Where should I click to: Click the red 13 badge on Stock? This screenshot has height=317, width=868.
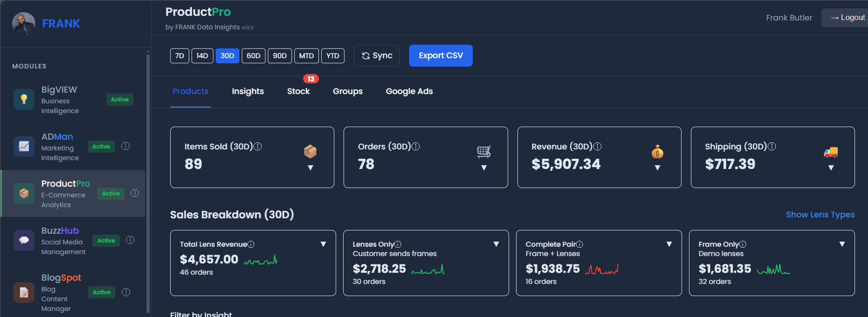pyautogui.click(x=311, y=79)
